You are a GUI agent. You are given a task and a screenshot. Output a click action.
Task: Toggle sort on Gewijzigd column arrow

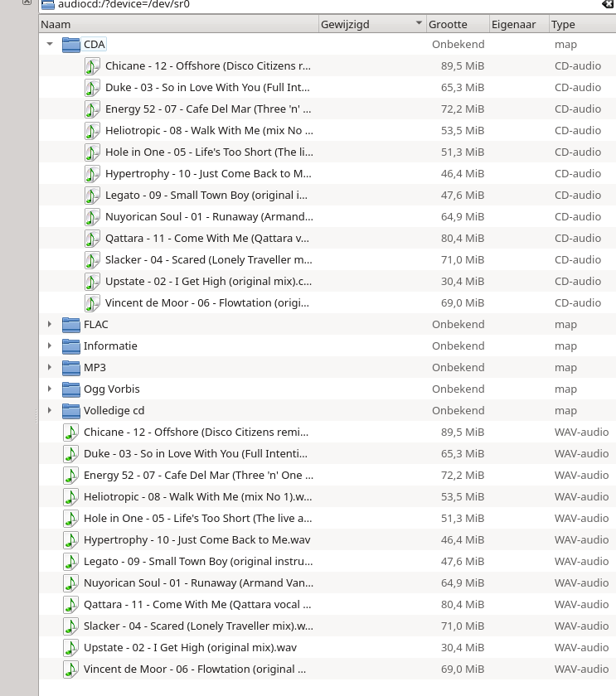coord(419,23)
